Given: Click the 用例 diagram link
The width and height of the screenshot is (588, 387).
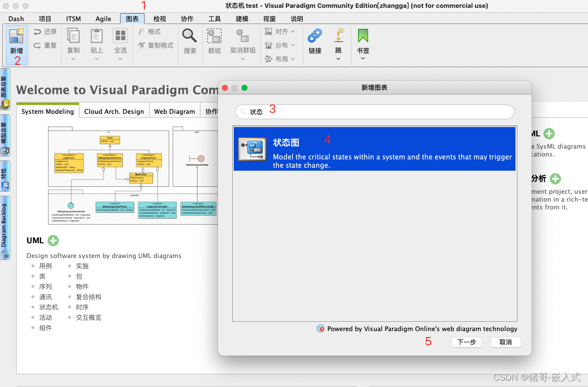Looking at the screenshot, I should [x=46, y=266].
